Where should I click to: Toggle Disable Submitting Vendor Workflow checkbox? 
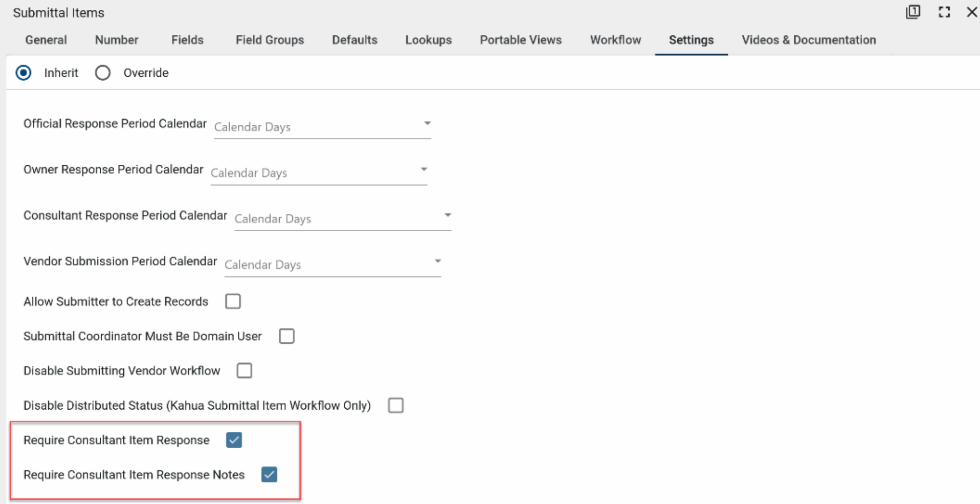pyautogui.click(x=244, y=371)
